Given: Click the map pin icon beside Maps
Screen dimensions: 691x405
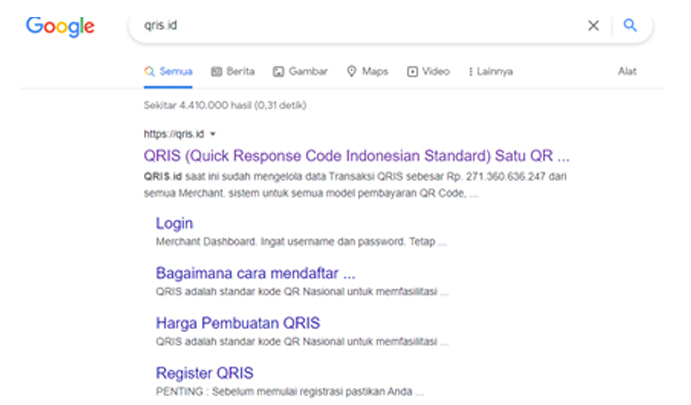Looking at the screenshot, I should [351, 71].
